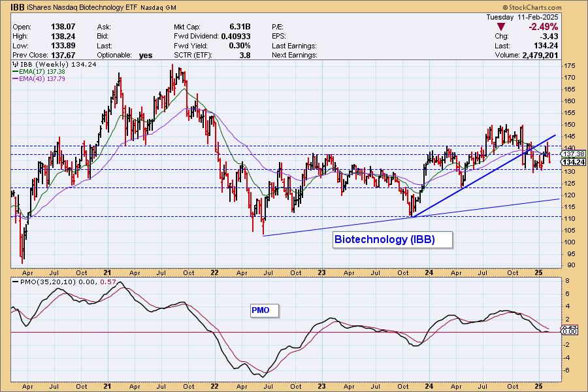Click the black PMO(35,20,10) legend line swatch

coord(16,282)
